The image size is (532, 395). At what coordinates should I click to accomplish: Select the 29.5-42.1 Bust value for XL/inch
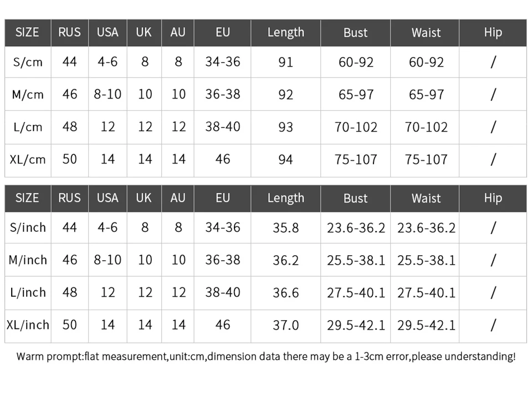pyautogui.click(x=356, y=325)
